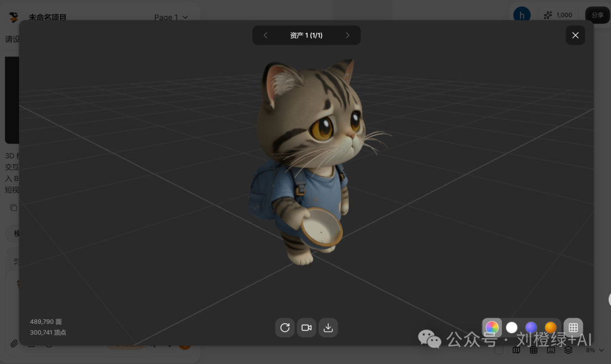The image size is (611, 364).
Task: Select the rainbow color material swatch
Action: coord(492,327)
